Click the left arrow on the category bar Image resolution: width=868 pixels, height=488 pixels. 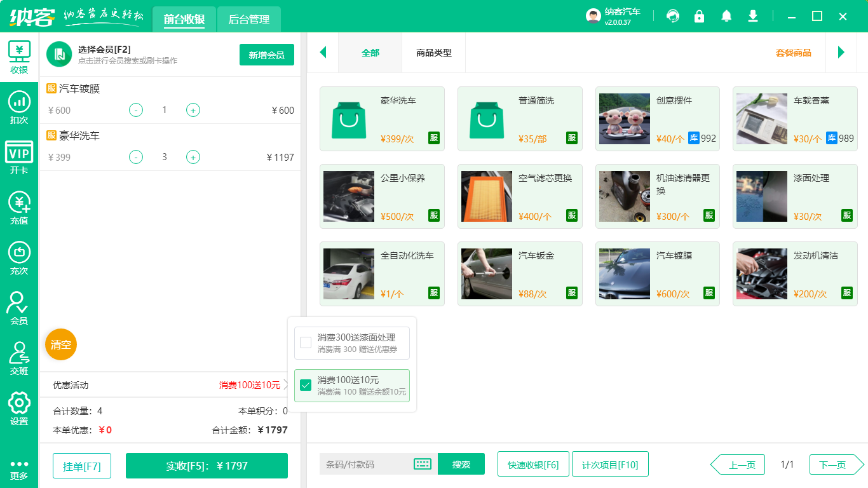point(323,53)
